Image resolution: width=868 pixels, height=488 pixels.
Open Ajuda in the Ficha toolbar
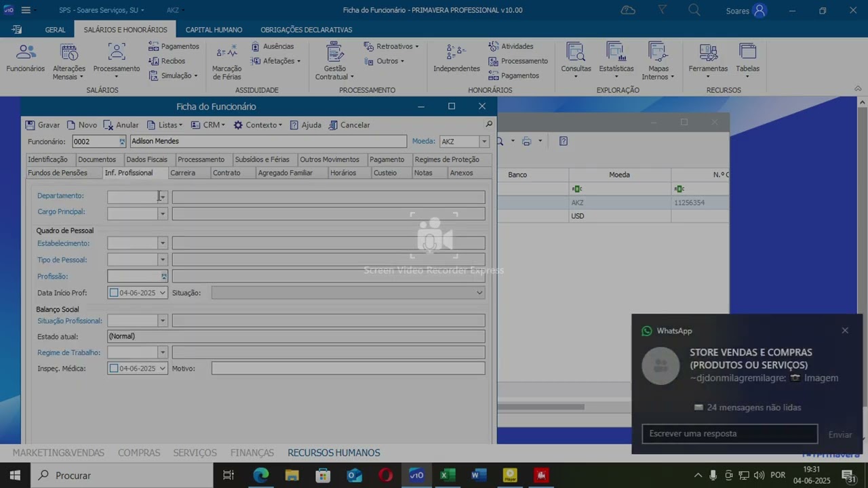pyautogui.click(x=305, y=125)
